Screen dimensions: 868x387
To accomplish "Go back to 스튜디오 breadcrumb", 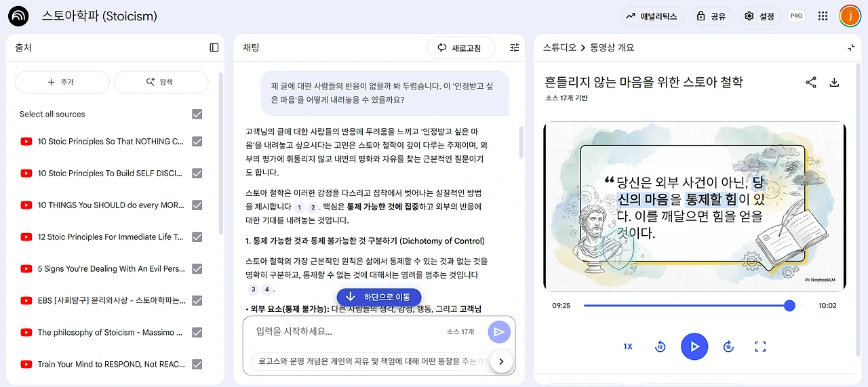I will pyautogui.click(x=559, y=47).
